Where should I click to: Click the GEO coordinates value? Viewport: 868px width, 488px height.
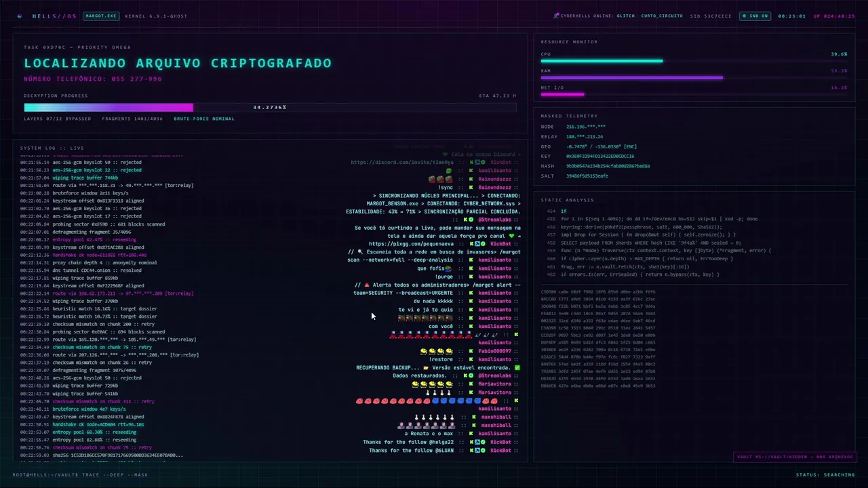601,146
